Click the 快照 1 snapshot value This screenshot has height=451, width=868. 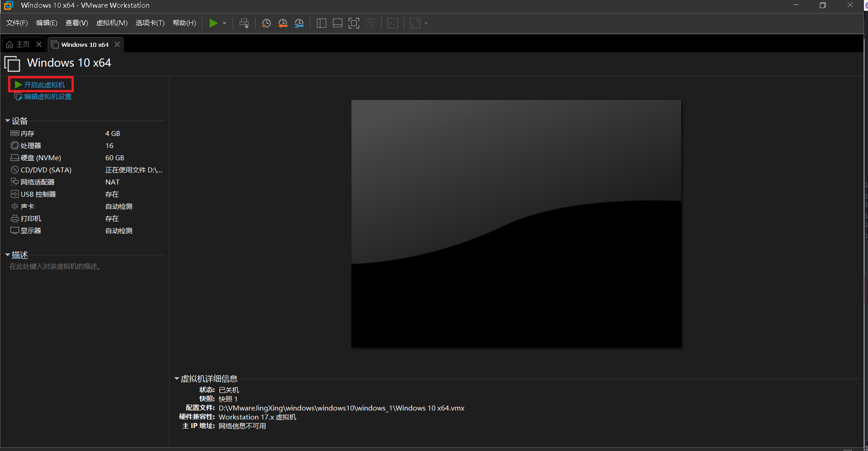pyautogui.click(x=228, y=399)
